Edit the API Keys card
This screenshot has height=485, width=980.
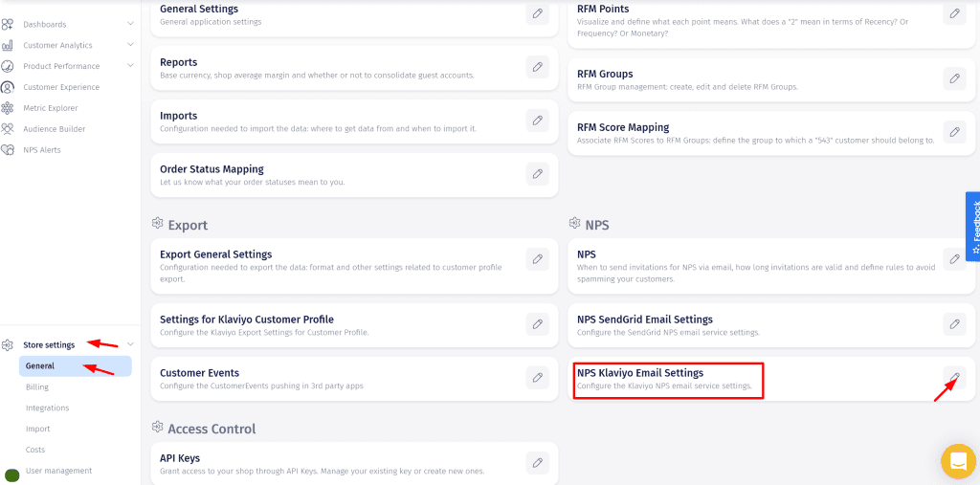click(x=538, y=463)
